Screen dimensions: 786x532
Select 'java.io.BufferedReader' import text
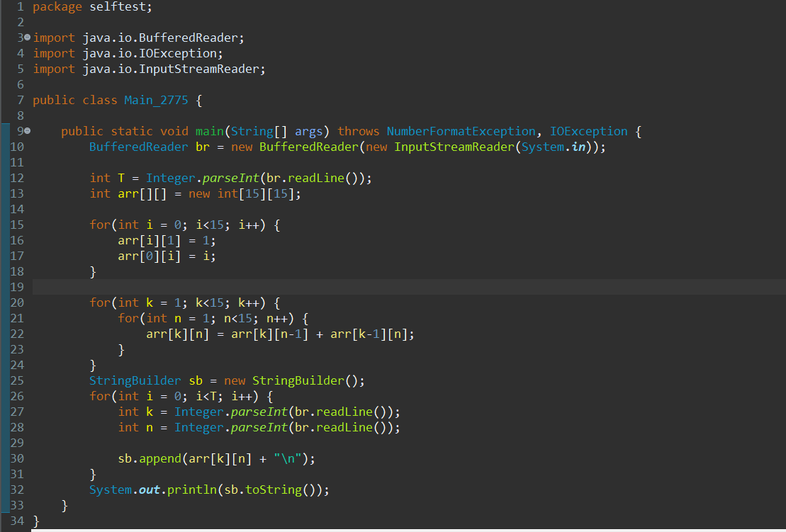click(160, 38)
